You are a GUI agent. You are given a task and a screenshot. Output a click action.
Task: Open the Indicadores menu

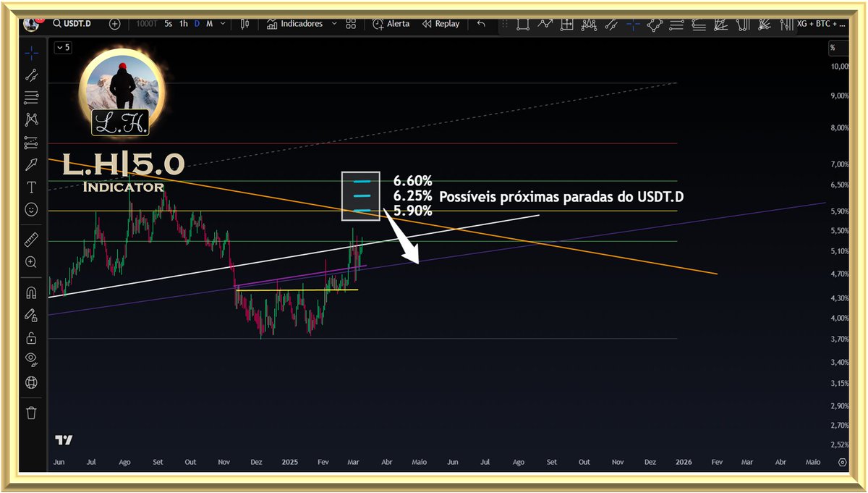(294, 24)
